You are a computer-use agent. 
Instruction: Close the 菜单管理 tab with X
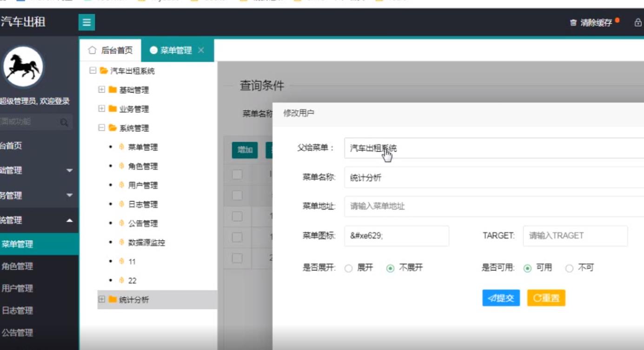coord(201,50)
